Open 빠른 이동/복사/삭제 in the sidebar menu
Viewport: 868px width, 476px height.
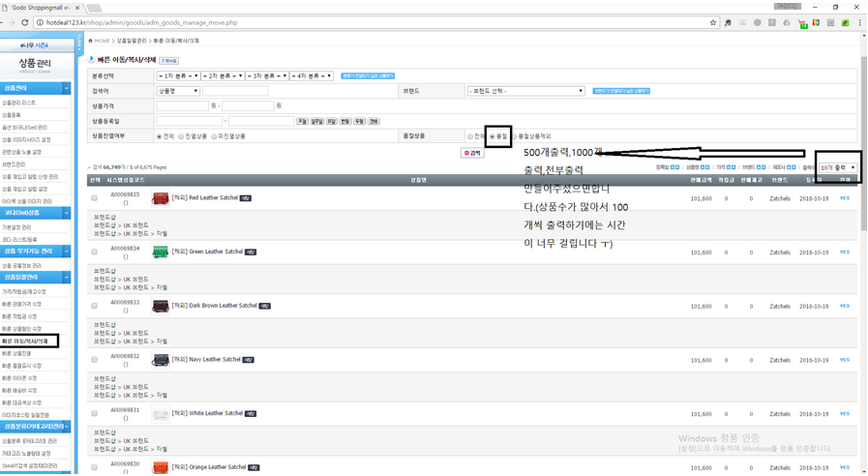point(25,342)
